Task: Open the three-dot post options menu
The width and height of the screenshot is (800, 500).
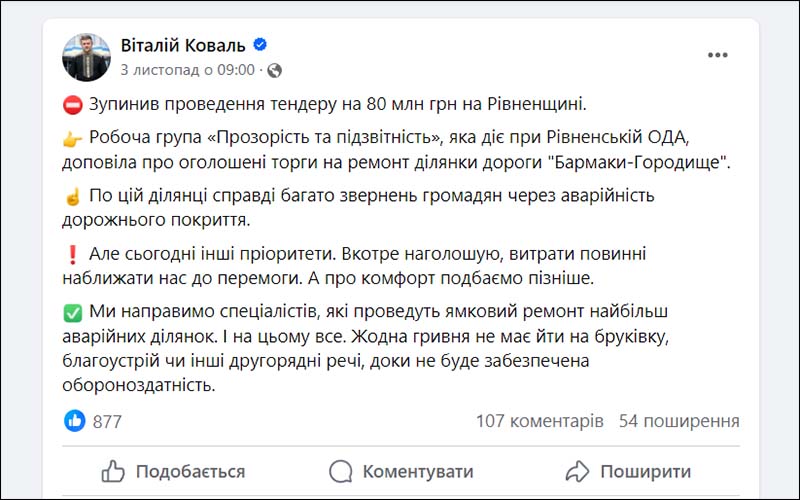Action: (717, 55)
